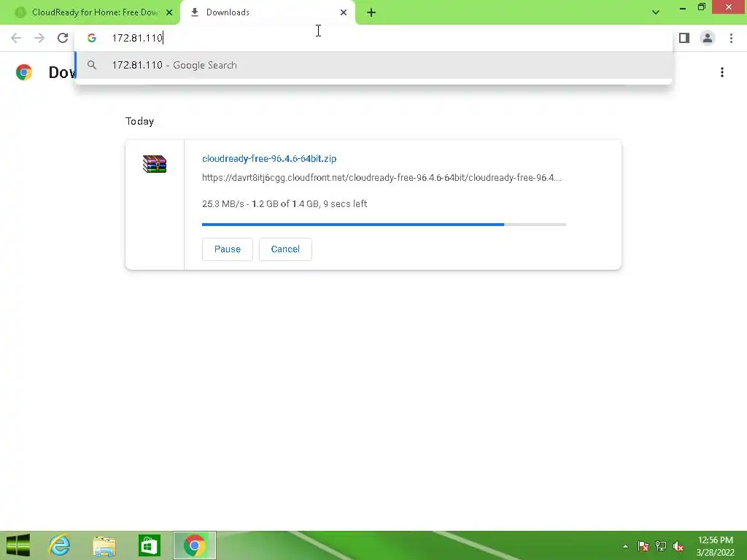This screenshot has height=560, width=747.
Task: Open the Chrome profile avatar
Action: tap(708, 38)
